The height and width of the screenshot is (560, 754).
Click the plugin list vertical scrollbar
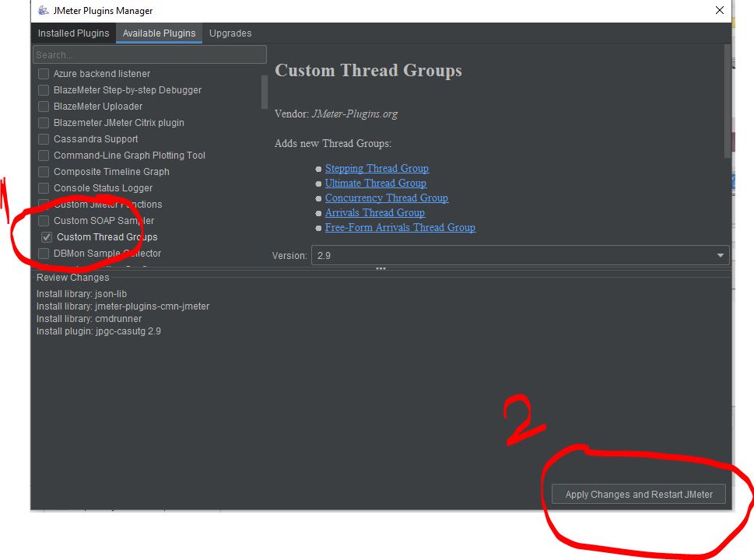coord(265,92)
